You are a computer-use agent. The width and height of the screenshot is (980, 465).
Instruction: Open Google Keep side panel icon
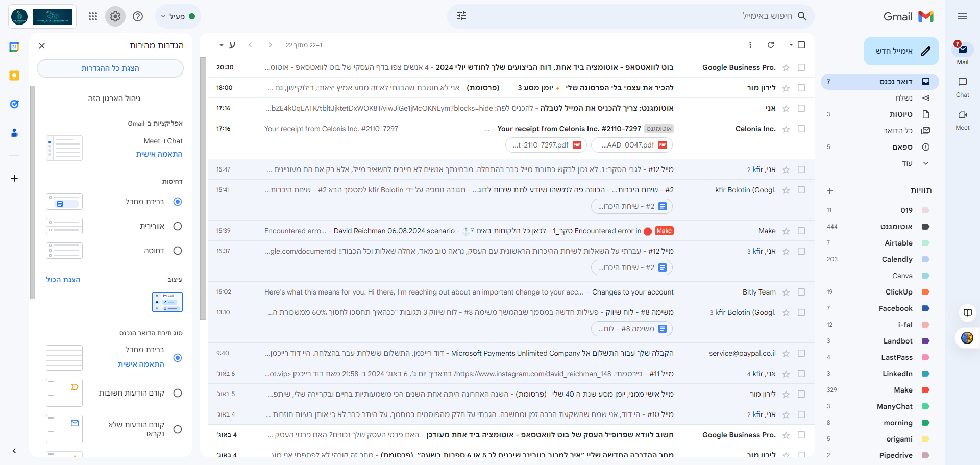click(x=14, y=76)
